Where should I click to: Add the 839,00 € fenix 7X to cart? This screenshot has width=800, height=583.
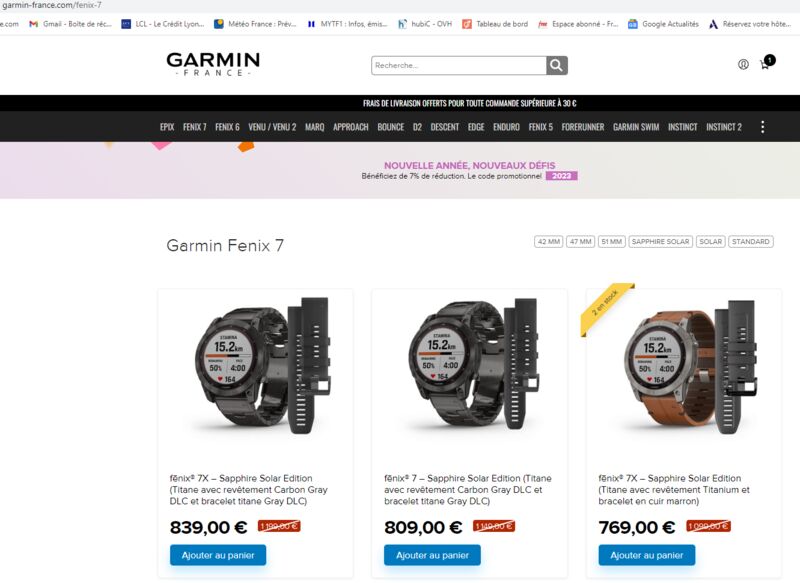[218, 555]
